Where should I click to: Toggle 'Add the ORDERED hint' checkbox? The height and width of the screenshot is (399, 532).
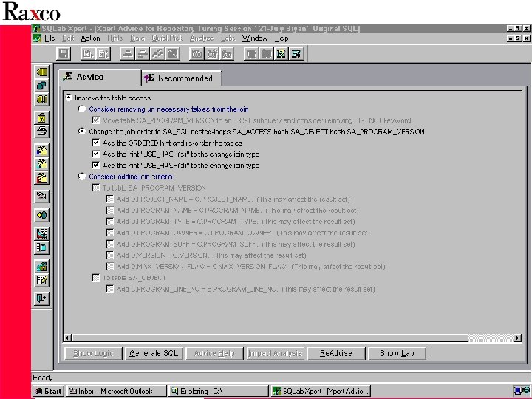tap(96, 143)
